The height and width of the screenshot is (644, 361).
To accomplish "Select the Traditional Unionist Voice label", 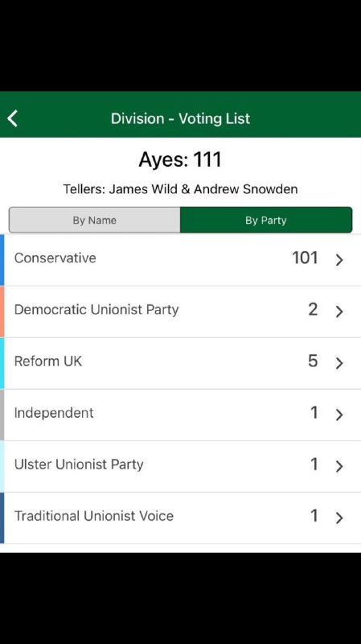I will pyautogui.click(x=94, y=516).
